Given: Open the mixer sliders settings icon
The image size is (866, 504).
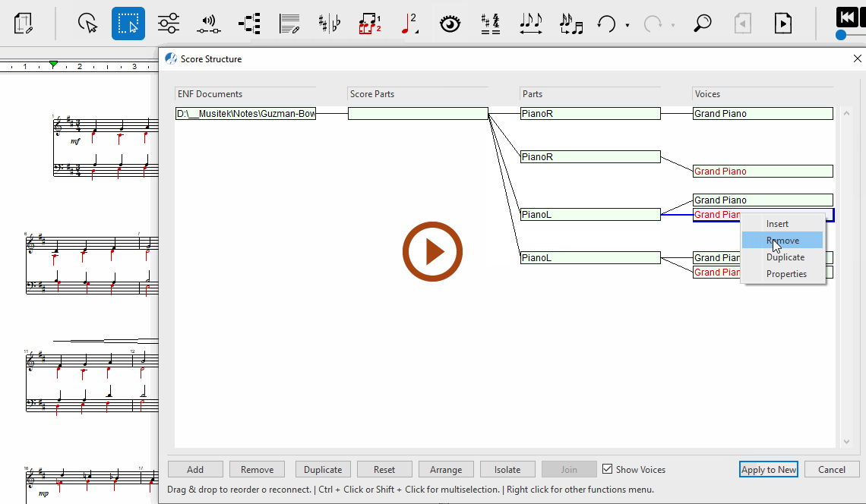Looking at the screenshot, I should [x=169, y=24].
